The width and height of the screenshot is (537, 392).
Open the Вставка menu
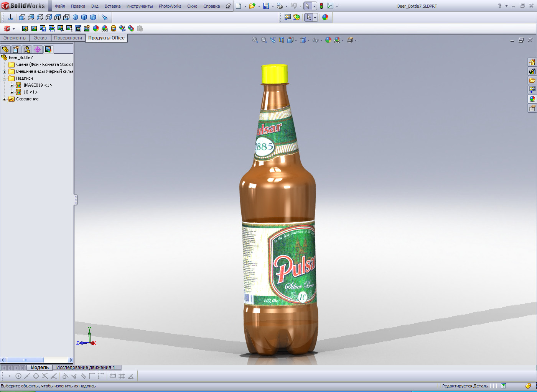(112, 6)
